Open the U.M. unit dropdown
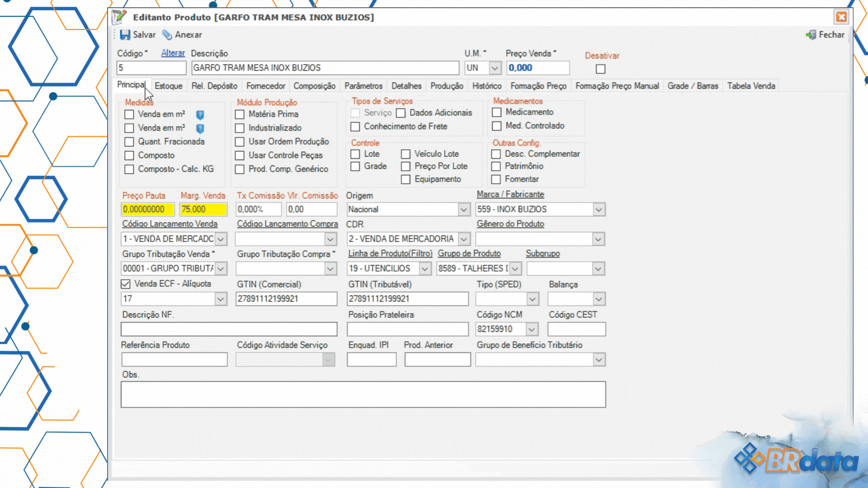868x488 pixels. (495, 68)
